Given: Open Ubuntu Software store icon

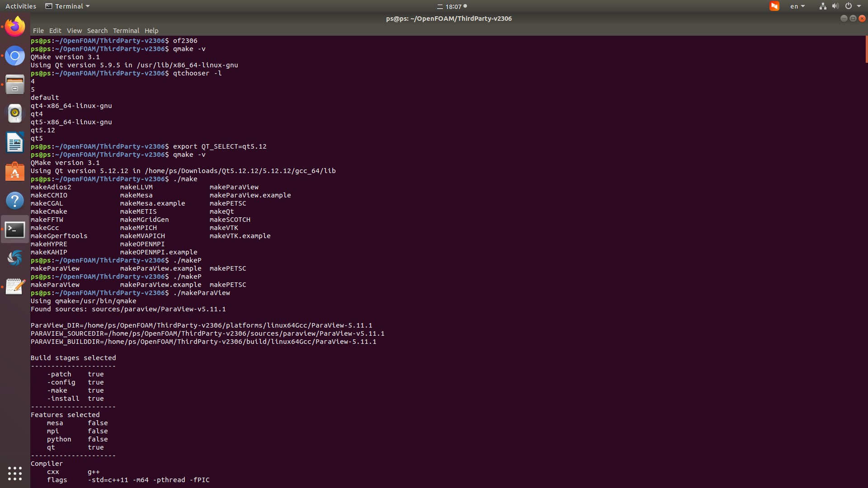Looking at the screenshot, I should pyautogui.click(x=15, y=172).
